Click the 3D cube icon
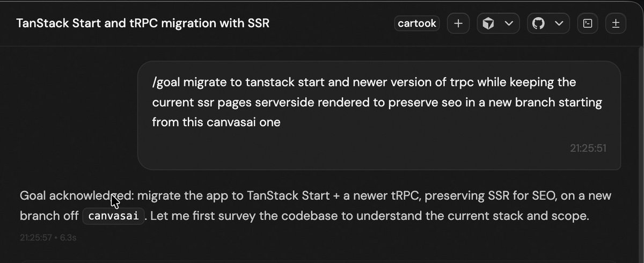 [x=489, y=24]
